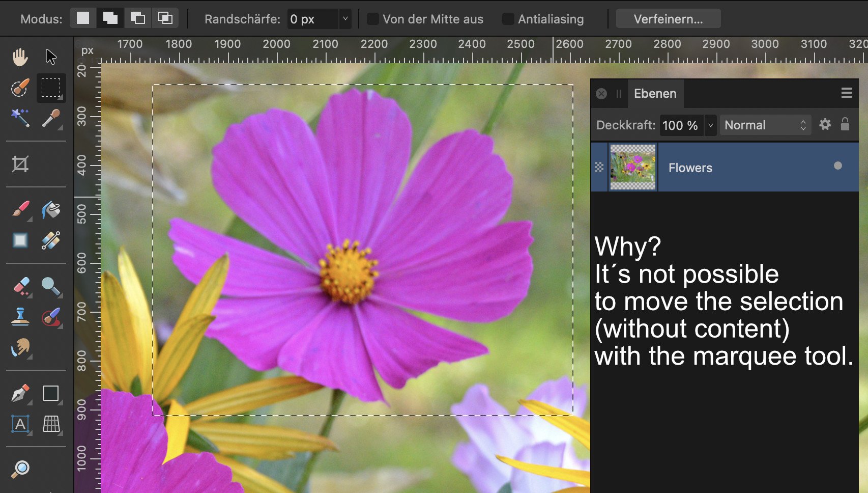Screen dimensions: 868x493
Task: Activate the Crop tool
Action: (x=20, y=164)
